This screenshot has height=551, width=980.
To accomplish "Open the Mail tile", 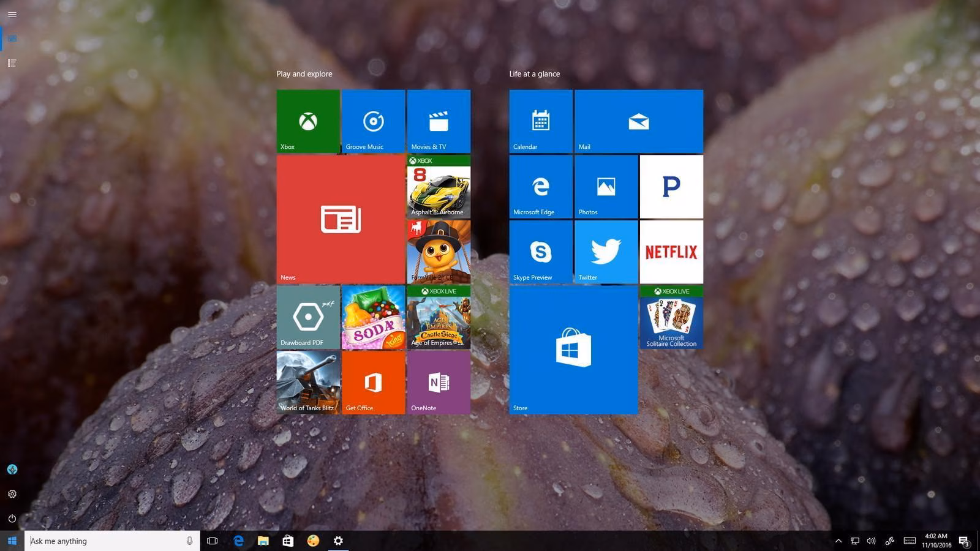I will (639, 121).
